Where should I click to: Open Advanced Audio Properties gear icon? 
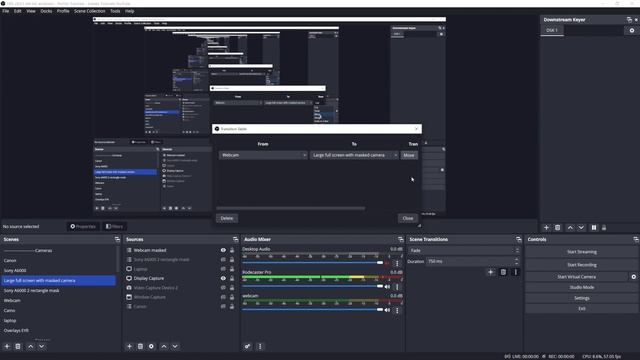click(248, 347)
